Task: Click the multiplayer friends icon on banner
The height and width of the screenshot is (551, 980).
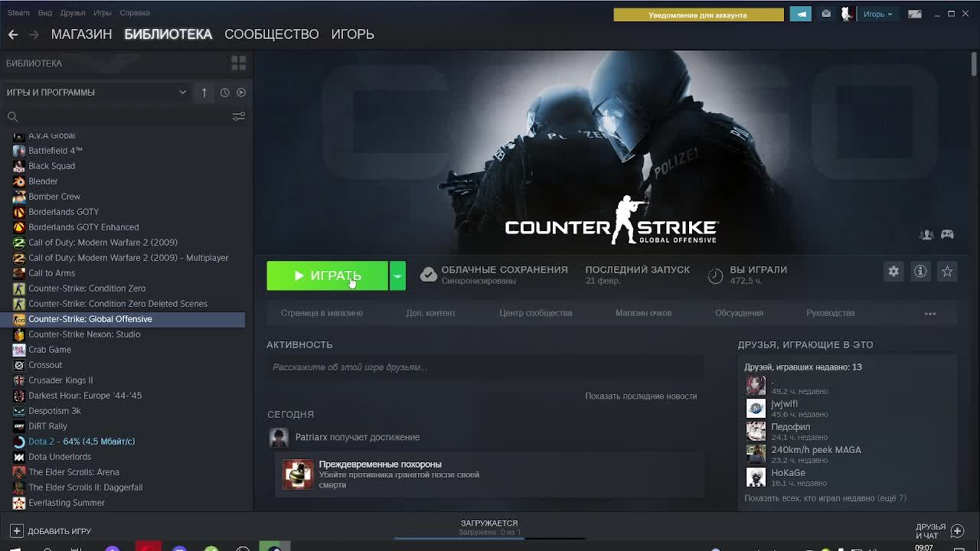Action: pyautogui.click(x=926, y=234)
